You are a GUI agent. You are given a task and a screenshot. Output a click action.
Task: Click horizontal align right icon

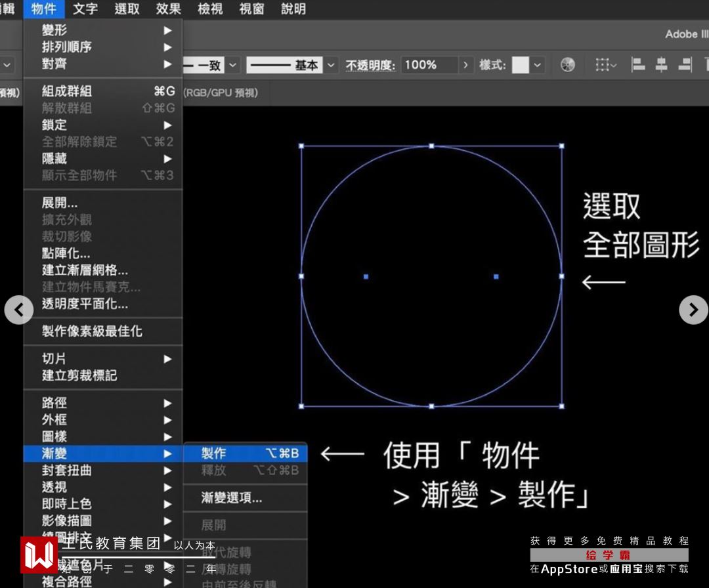click(685, 65)
